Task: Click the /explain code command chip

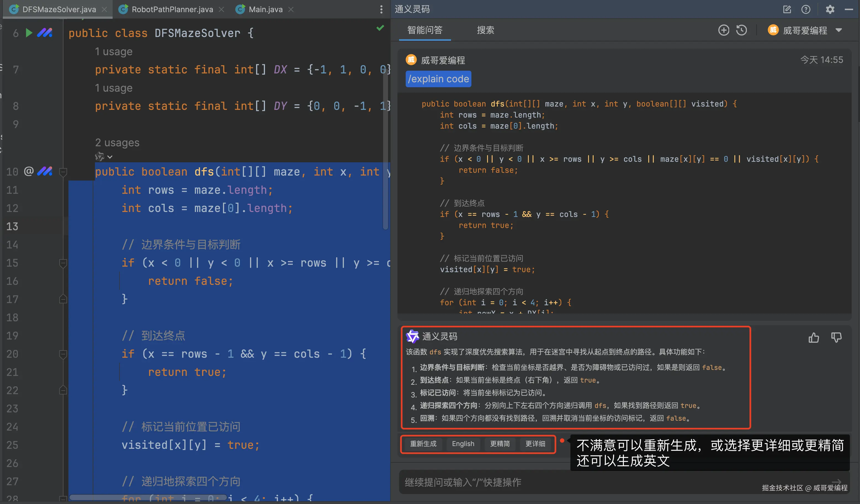Action: (438, 79)
